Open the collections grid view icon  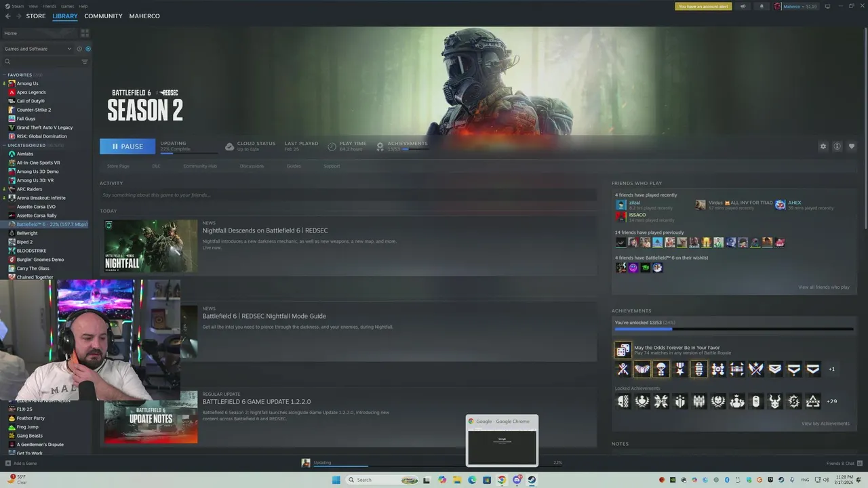coord(85,33)
